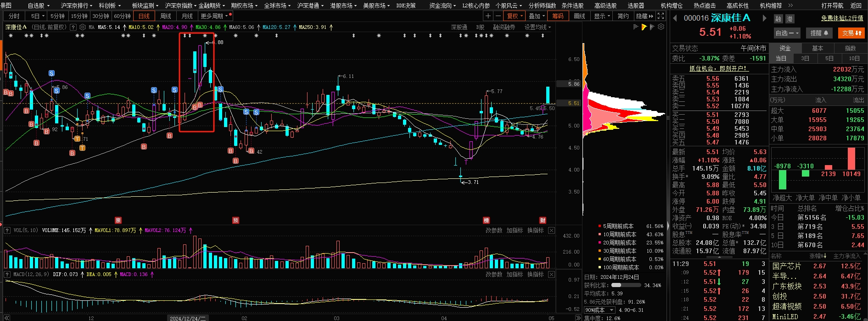Select the 周线 weekly period
Image resolution: width=868 pixels, height=321 pixels.
(166, 16)
